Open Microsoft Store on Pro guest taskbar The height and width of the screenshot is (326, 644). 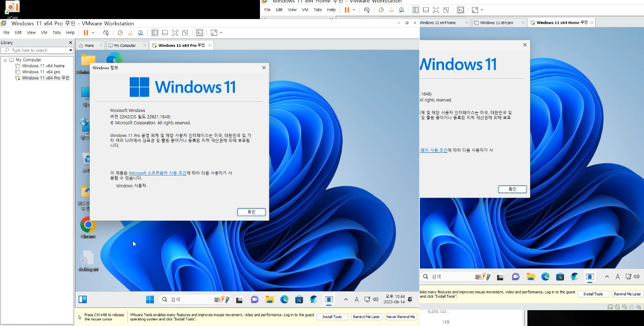coord(299,300)
